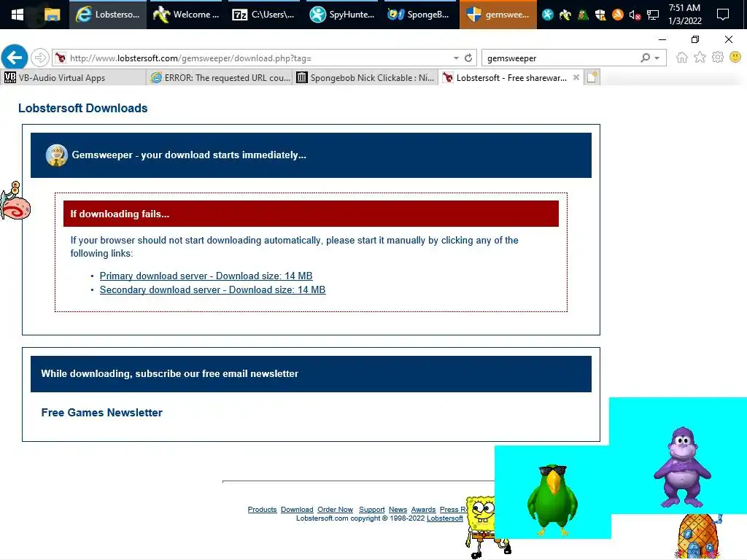The width and height of the screenshot is (747, 560).
Task: Open the Tools gear icon
Action: tap(718, 58)
